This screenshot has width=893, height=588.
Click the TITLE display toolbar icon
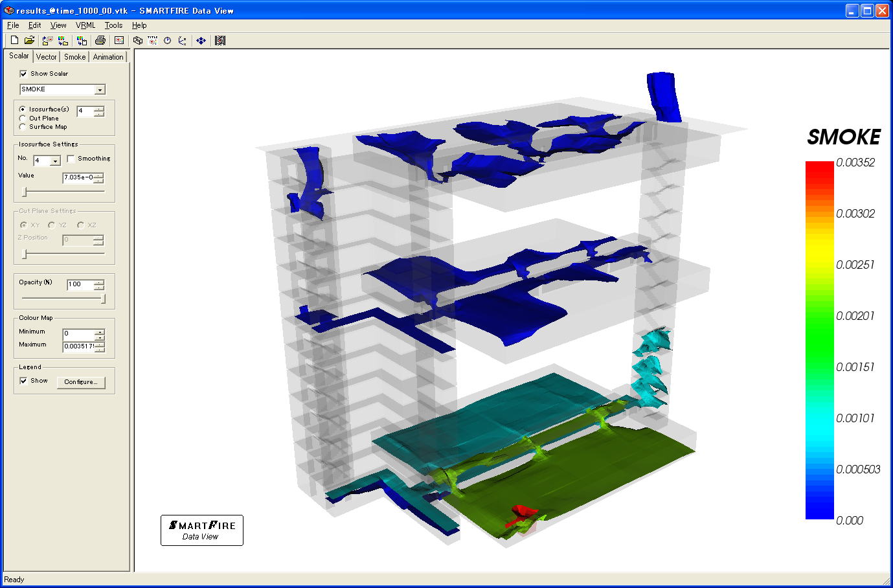click(153, 40)
